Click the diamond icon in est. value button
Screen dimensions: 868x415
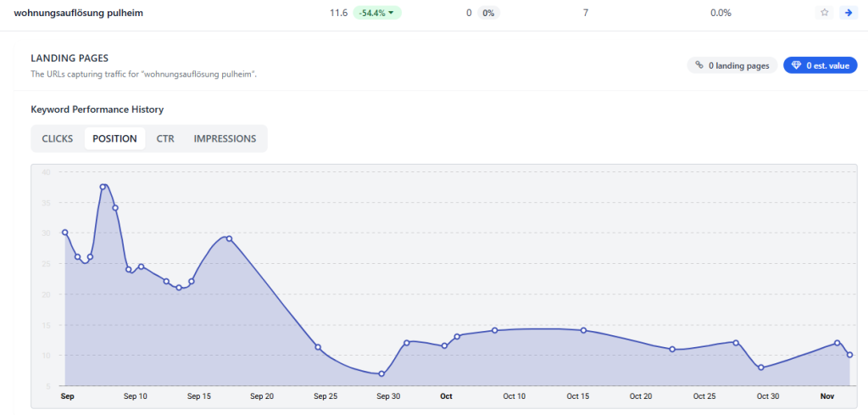tap(796, 65)
